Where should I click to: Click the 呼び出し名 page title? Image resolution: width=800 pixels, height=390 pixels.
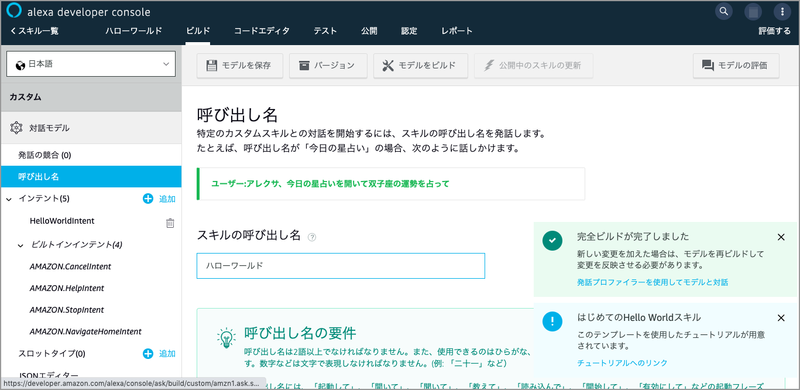(237, 114)
